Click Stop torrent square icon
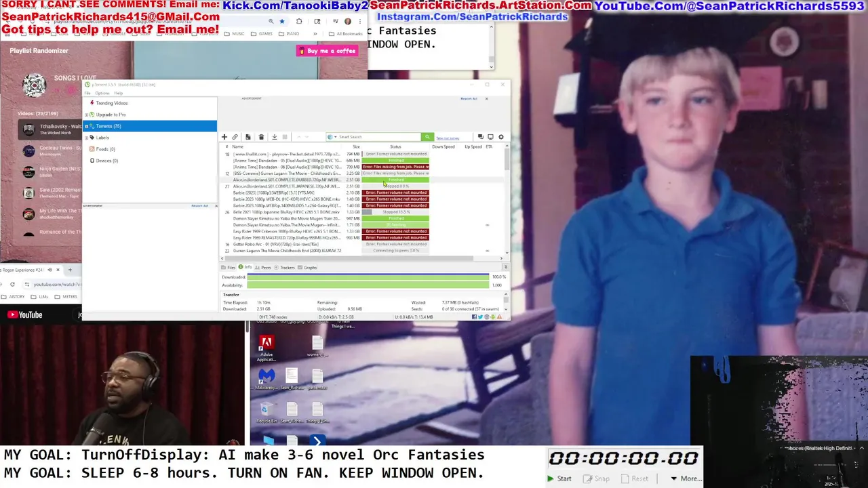The height and width of the screenshot is (488, 868). click(x=285, y=137)
